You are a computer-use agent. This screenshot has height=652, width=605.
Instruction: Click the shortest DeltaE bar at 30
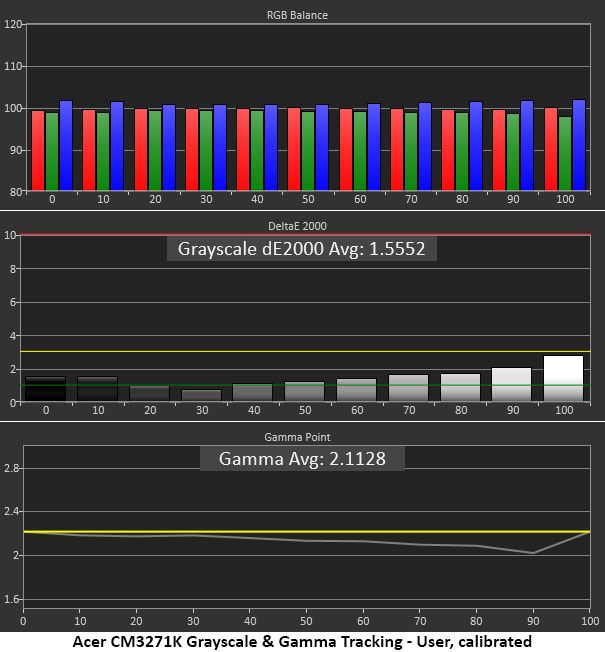(x=201, y=395)
